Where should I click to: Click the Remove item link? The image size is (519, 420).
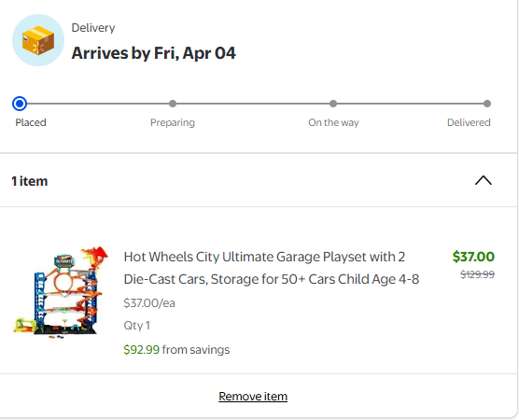(x=253, y=396)
